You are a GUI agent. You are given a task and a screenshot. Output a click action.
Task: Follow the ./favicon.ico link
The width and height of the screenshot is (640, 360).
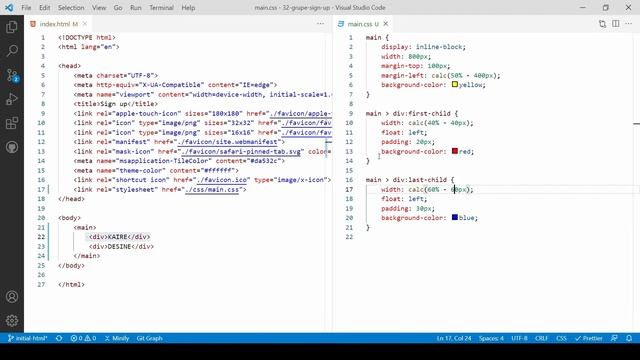click(222, 180)
